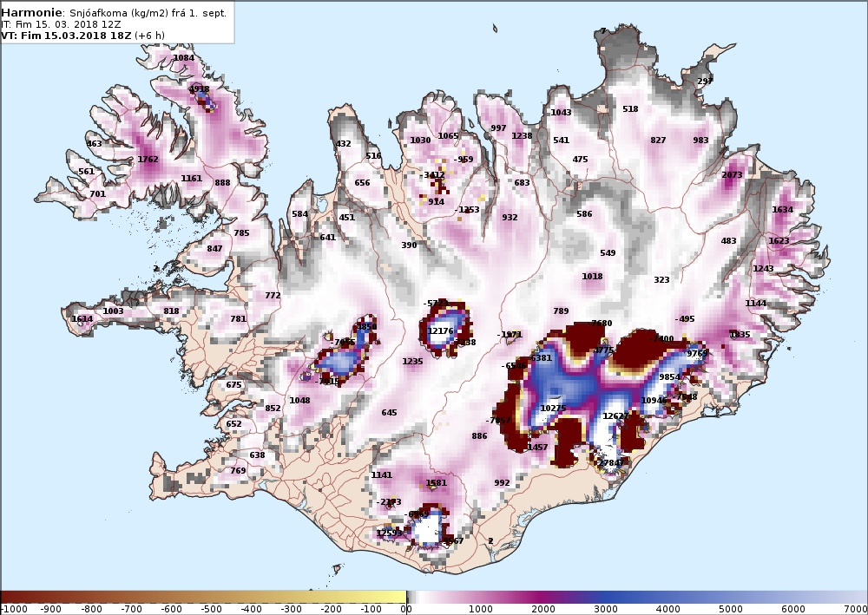Click the map value 561
The width and height of the screenshot is (868, 615).
86,171
